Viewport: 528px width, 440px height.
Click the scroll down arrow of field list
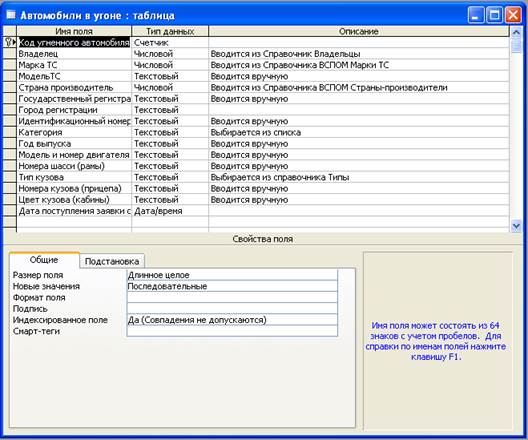516,226
